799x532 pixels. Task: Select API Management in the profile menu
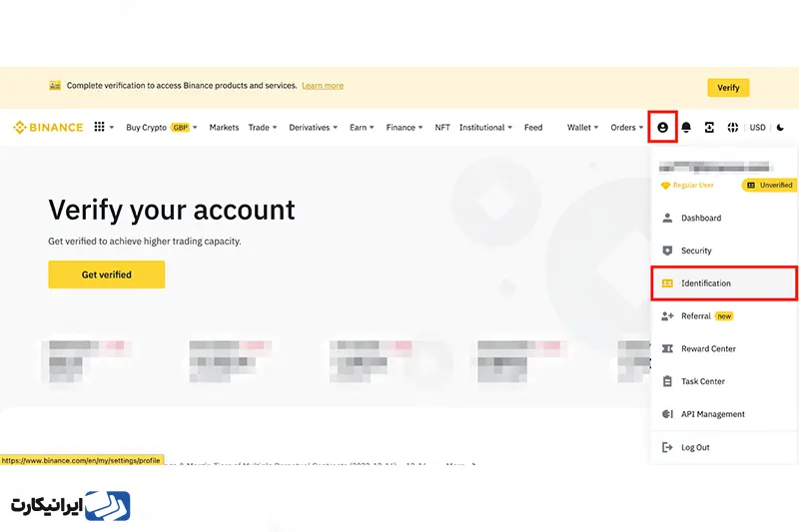tap(723, 414)
